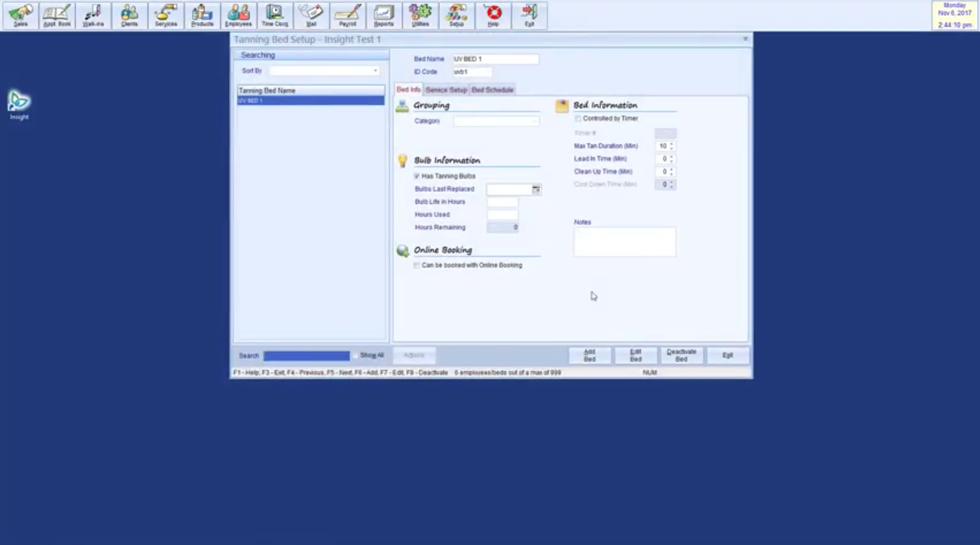Open the Time Clock toolbar icon
The height and width of the screenshot is (545, 980).
[275, 16]
